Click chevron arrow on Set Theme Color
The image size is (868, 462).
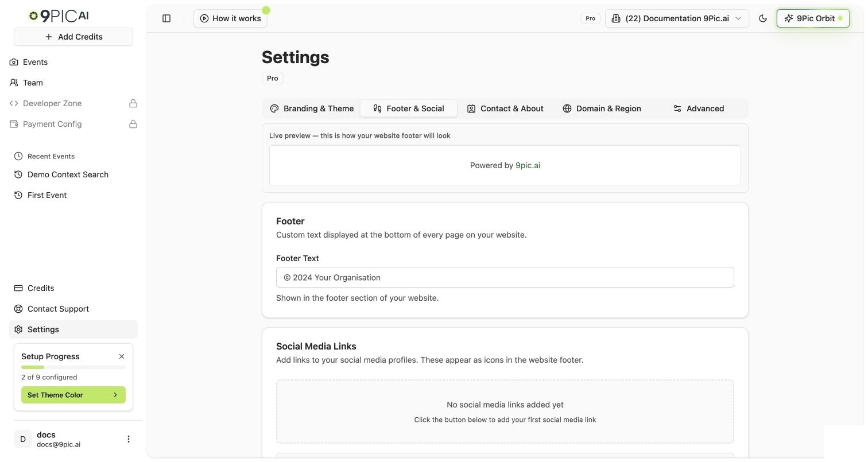[x=115, y=395]
